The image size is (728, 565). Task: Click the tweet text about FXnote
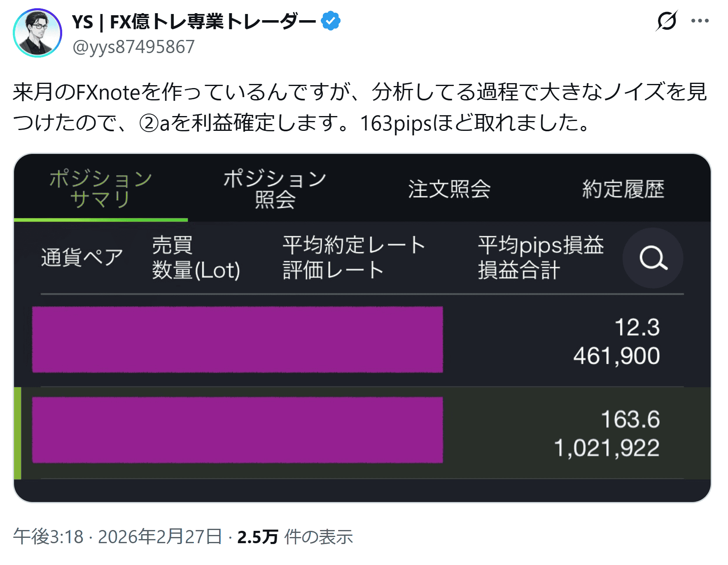[x=360, y=107]
